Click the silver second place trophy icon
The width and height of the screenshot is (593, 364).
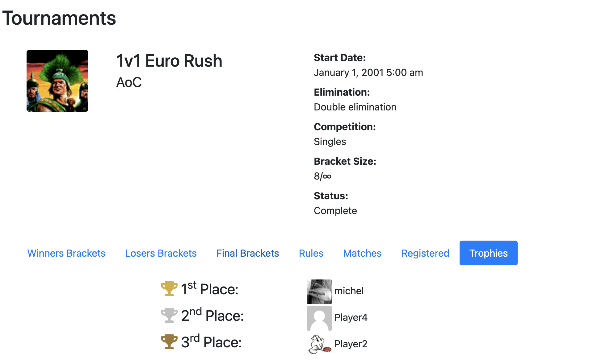[x=169, y=315]
